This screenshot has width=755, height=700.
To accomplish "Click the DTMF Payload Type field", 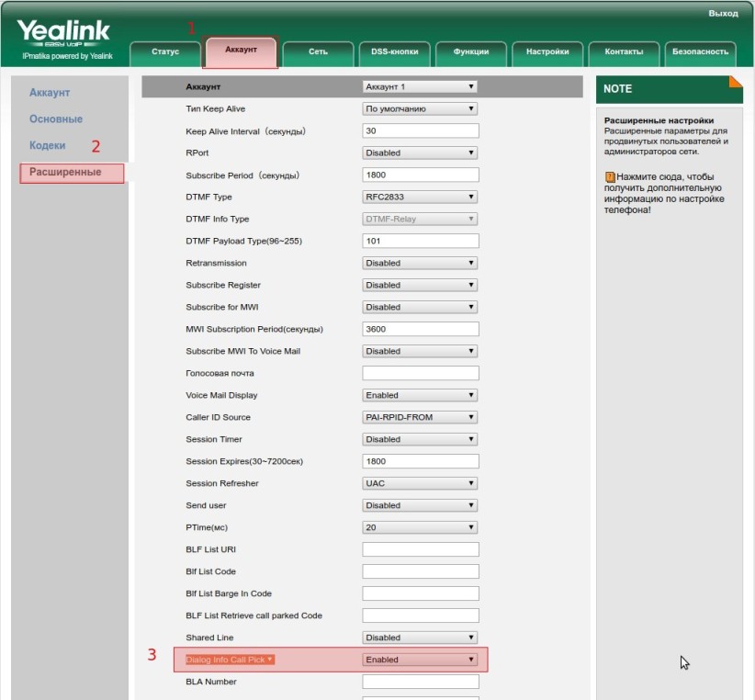I will click(x=421, y=241).
